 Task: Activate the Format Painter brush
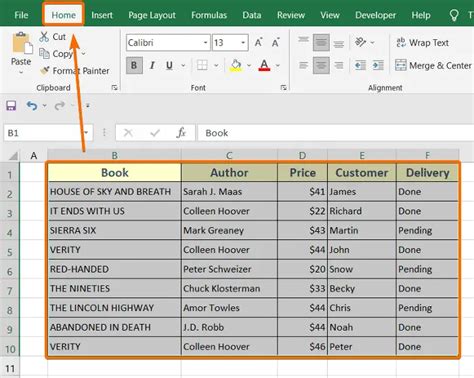click(x=44, y=71)
